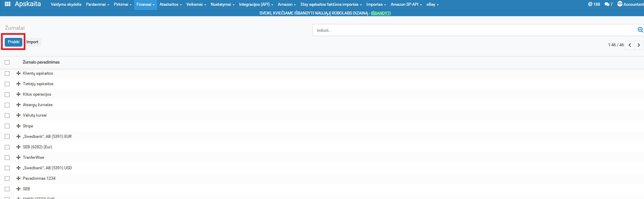Grab move handle of Atsargų žurnalas row
Screen dimensions: 644x199
pyautogui.click(x=18, y=105)
